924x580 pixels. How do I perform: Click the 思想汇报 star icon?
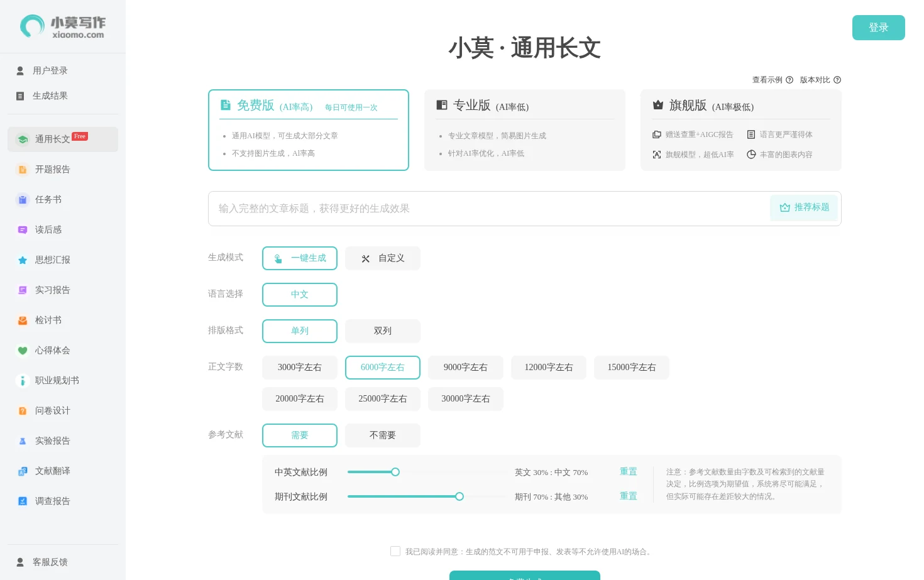click(x=23, y=260)
